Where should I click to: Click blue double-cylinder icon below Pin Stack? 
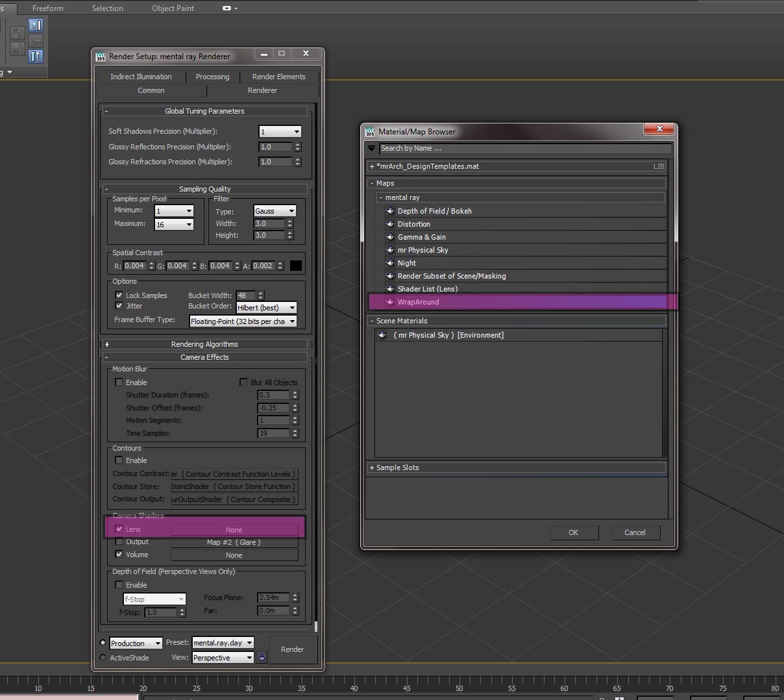pyautogui.click(x=36, y=56)
